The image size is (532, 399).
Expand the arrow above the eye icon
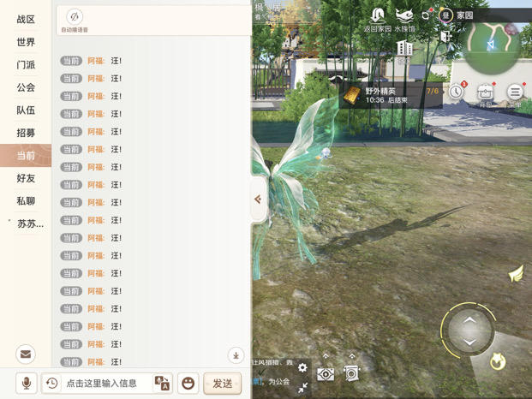326,356
